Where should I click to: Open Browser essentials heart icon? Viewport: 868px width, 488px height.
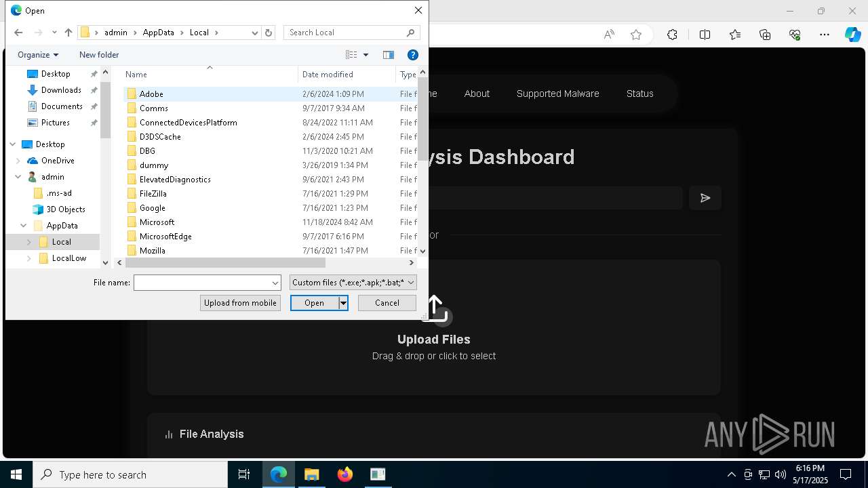[x=795, y=35]
